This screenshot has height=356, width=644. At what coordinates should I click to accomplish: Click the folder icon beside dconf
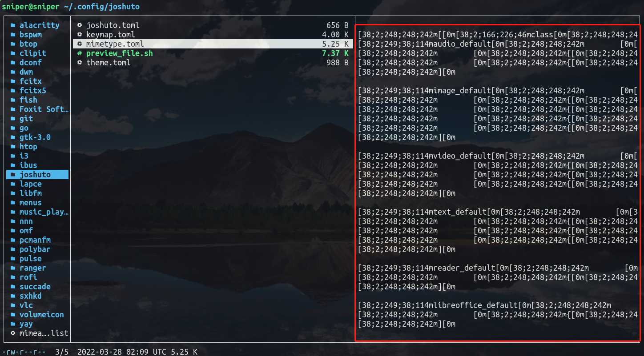click(13, 63)
